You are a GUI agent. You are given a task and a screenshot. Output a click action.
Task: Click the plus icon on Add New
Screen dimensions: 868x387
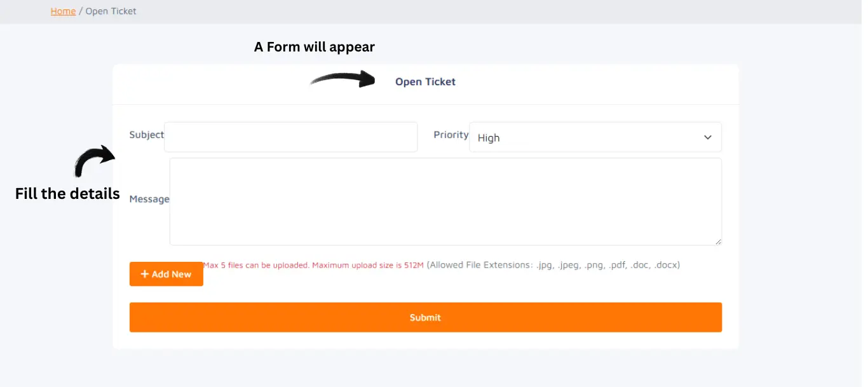point(145,274)
